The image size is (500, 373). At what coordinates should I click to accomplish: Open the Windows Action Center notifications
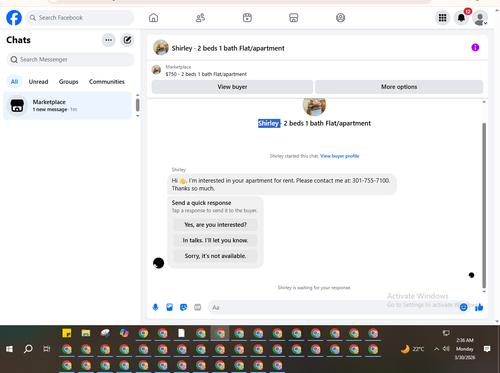point(487,349)
